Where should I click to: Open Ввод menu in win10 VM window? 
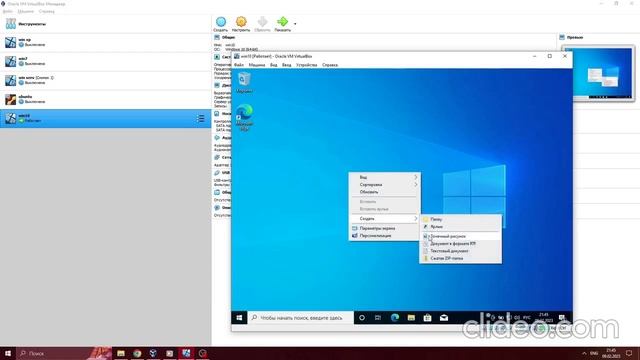coord(287,65)
